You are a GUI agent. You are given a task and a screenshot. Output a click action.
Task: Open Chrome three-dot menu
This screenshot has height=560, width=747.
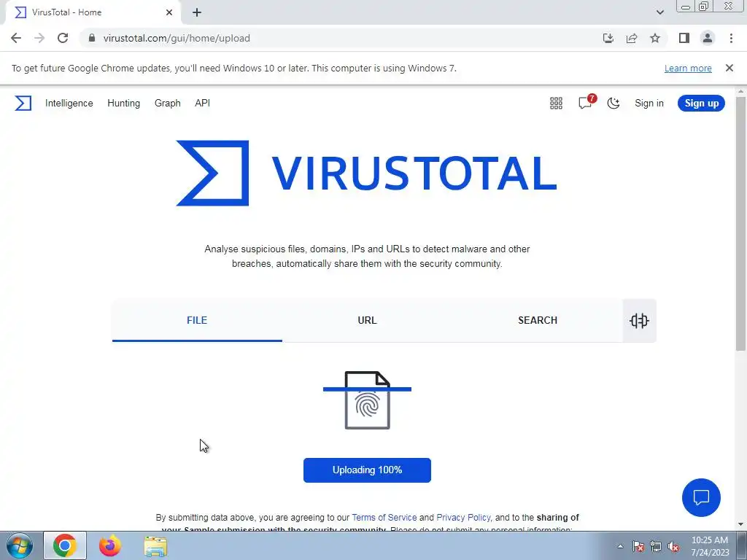[x=731, y=38]
